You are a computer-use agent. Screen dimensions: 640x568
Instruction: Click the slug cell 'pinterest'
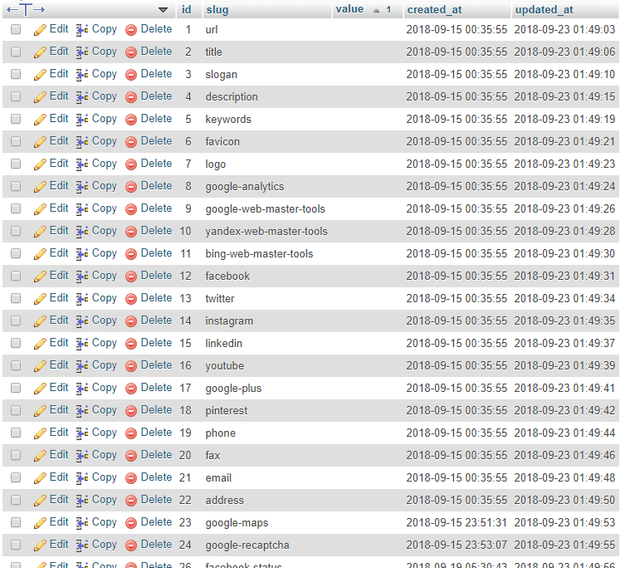227,411
